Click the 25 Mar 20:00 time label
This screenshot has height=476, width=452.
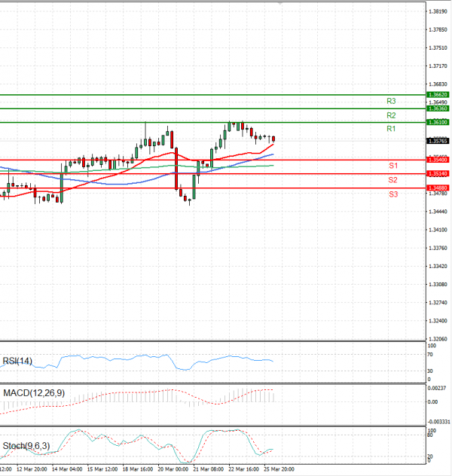[279, 469]
